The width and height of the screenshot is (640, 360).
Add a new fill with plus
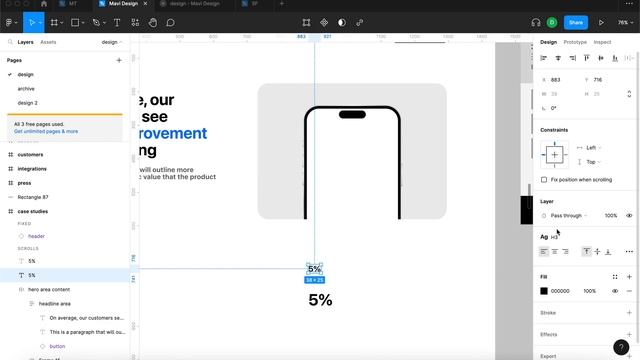coord(629,277)
